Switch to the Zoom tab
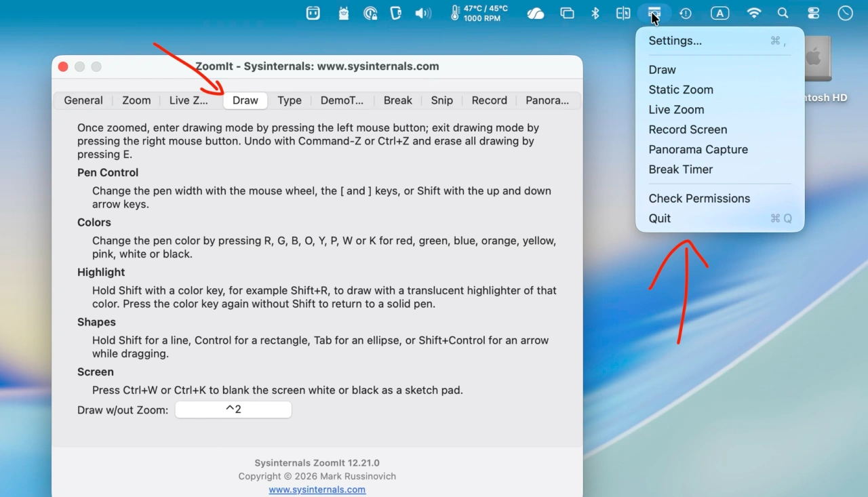The width and height of the screenshot is (868, 497). coord(136,100)
